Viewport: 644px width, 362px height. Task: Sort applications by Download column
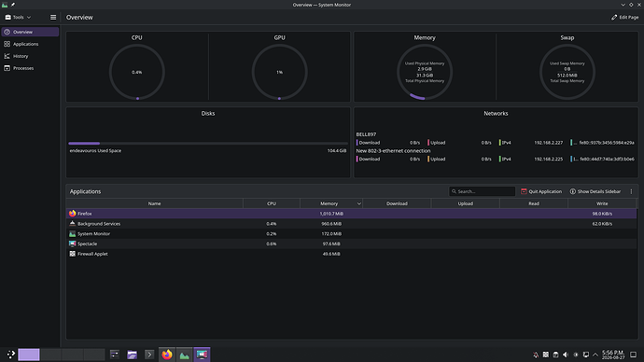point(397,203)
